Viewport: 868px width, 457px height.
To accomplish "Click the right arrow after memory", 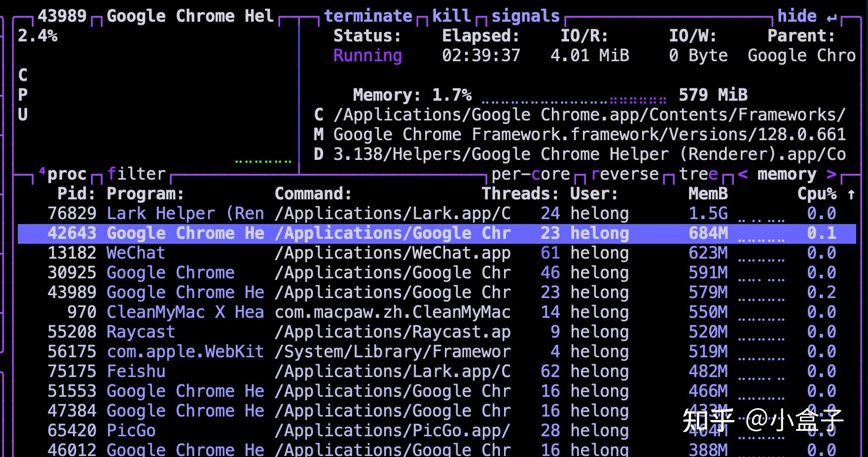I will (x=832, y=174).
